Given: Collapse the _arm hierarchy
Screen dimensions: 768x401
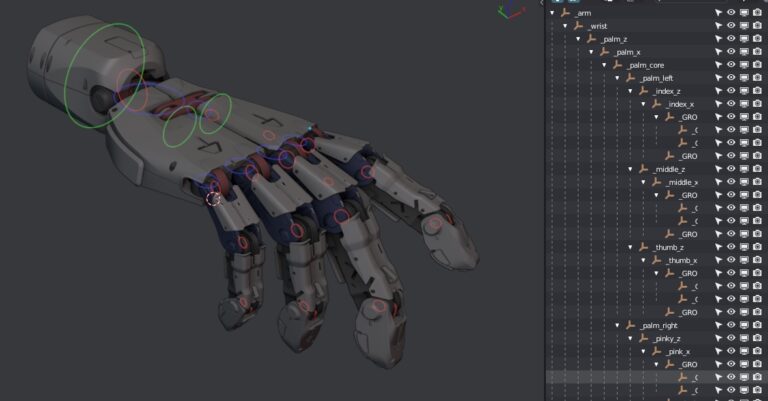Looking at the screenshot, I should [552, 13].
